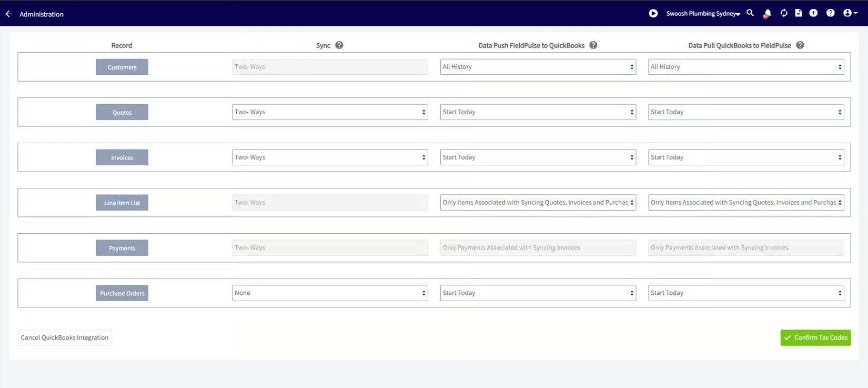Open the notifications bell

(767, 13)
